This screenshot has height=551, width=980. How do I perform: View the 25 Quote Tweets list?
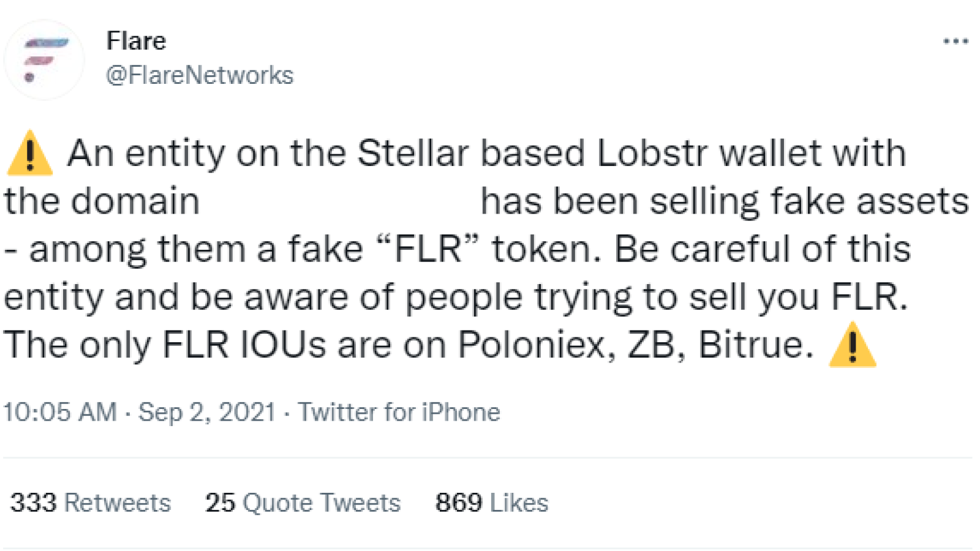click(x=303, y=503)
